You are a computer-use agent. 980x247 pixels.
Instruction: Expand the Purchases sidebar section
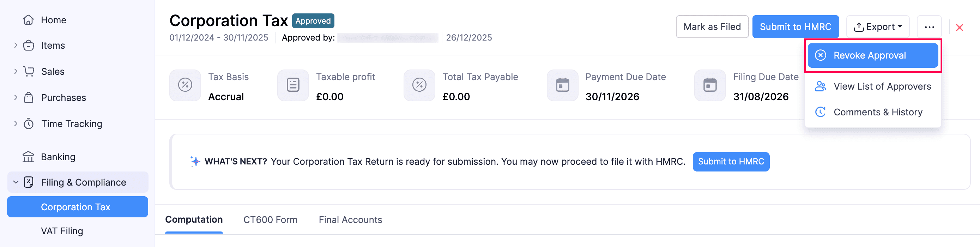click(x=16, y=97)
